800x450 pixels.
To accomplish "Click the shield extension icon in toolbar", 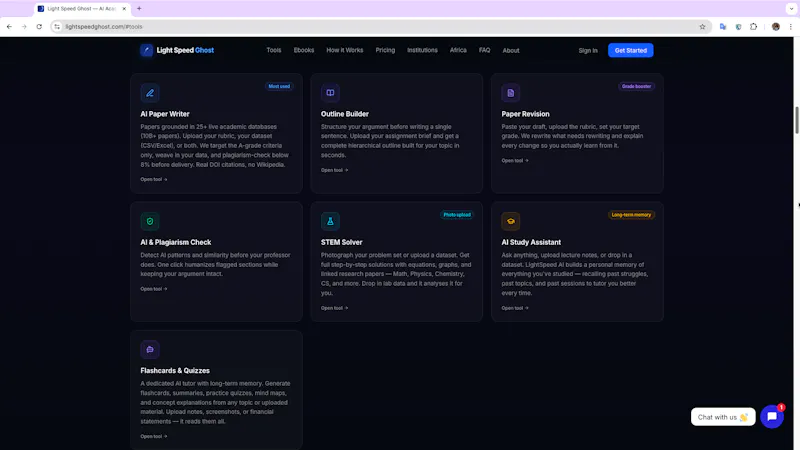I will pyautogui.click(x=738, y=27).
